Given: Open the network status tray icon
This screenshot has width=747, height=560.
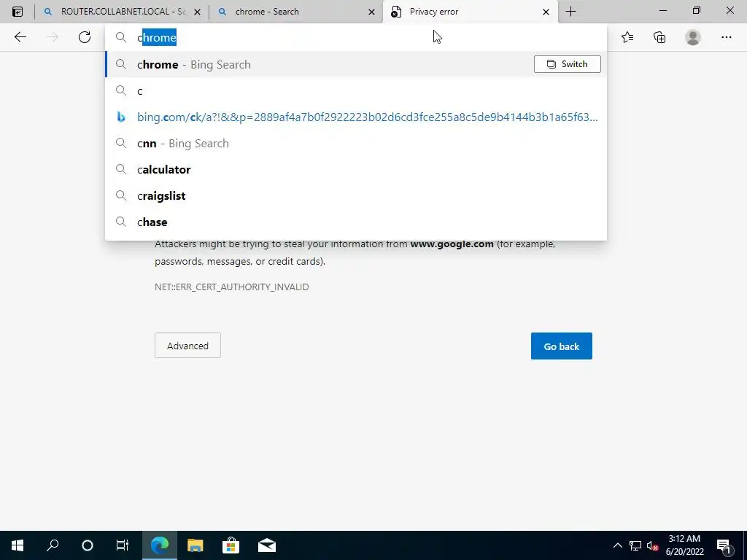Looking at the screenshot, I should (x=635, y=545).
